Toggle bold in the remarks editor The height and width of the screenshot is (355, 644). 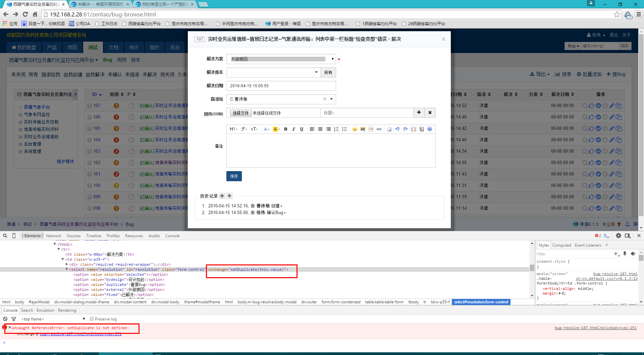point(285,129)
